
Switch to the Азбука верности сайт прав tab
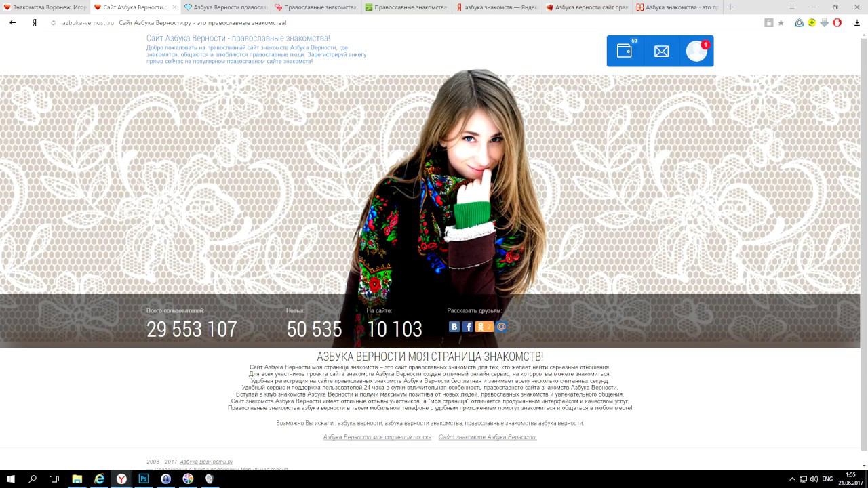tap(587, 7)
